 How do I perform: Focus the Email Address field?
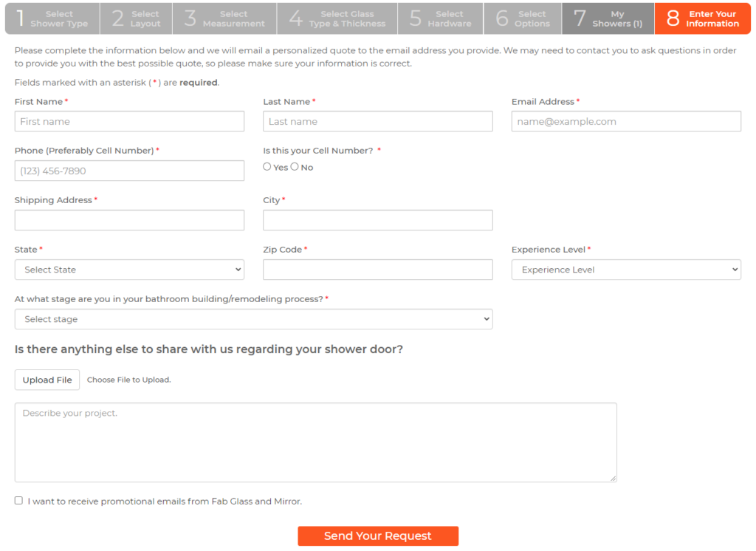626,121
